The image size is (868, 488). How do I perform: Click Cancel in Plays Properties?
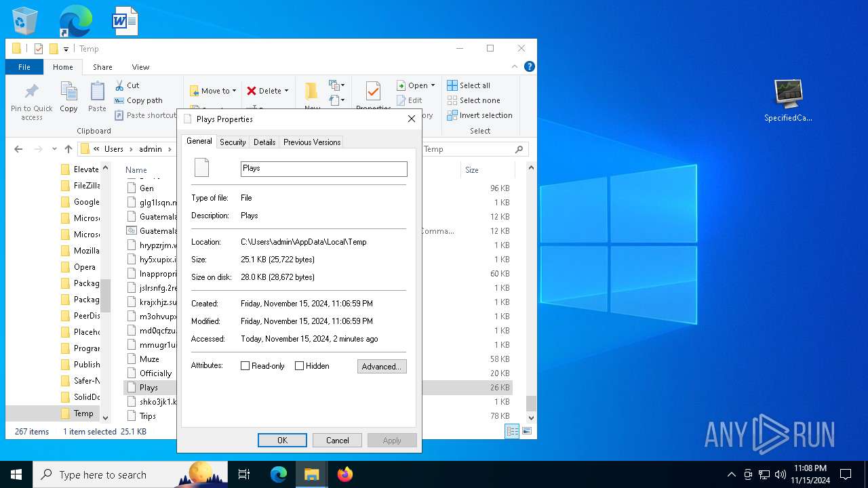[337, 441]
